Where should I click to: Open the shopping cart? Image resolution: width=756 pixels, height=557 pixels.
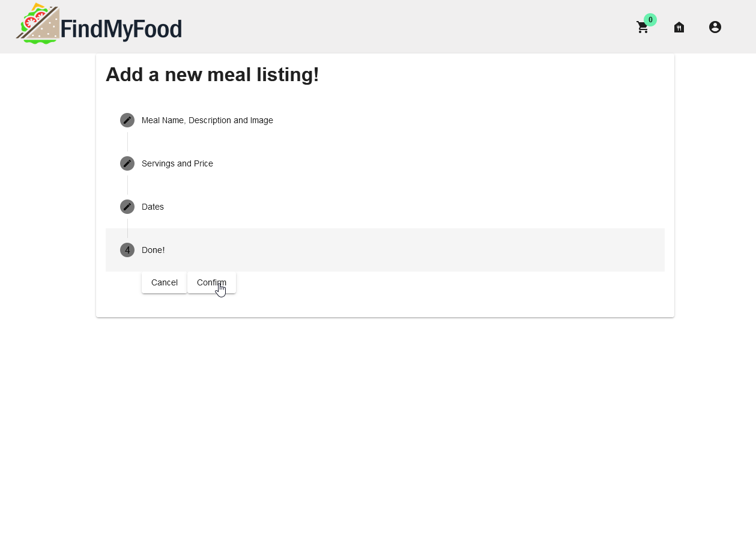[643, 28]
